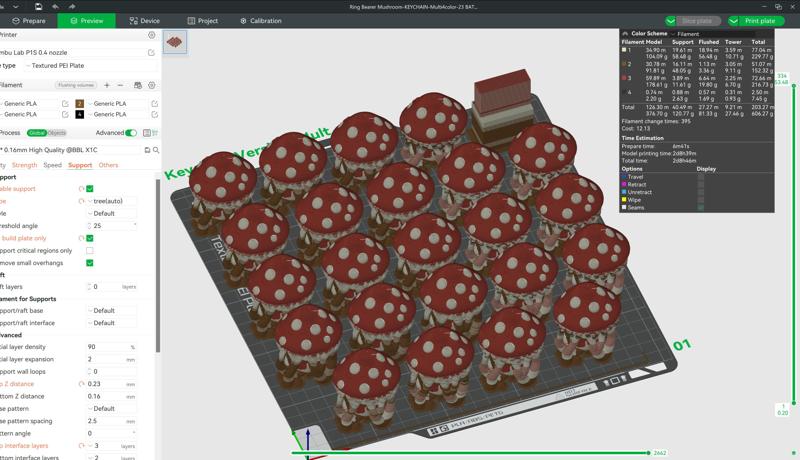The image size is (800, 460).
Task: Open the Textured PEI Plate type dropdown
Action: (x=91, y=66)
